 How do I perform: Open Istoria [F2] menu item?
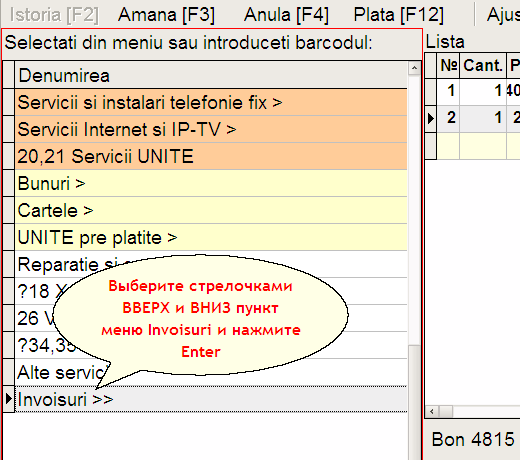coord(54,15)
